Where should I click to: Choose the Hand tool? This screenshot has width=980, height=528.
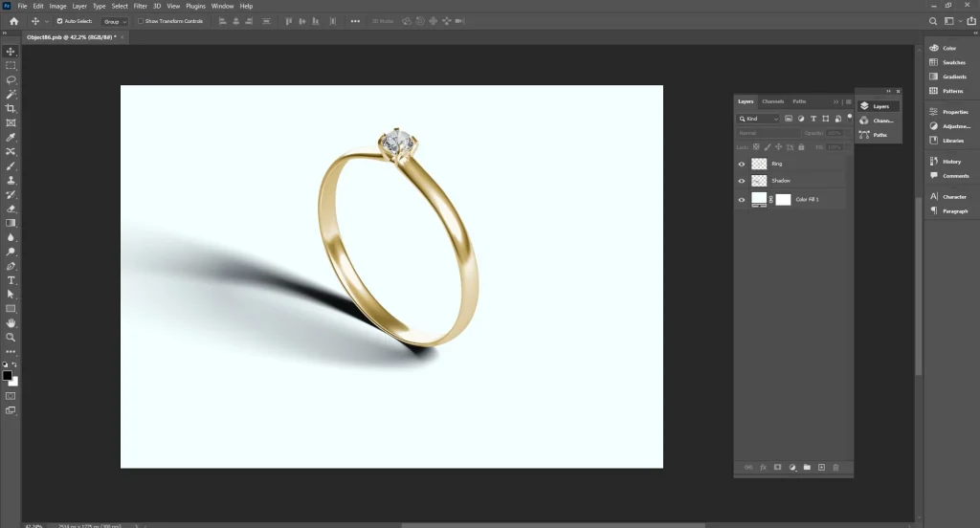pos(11,323)
